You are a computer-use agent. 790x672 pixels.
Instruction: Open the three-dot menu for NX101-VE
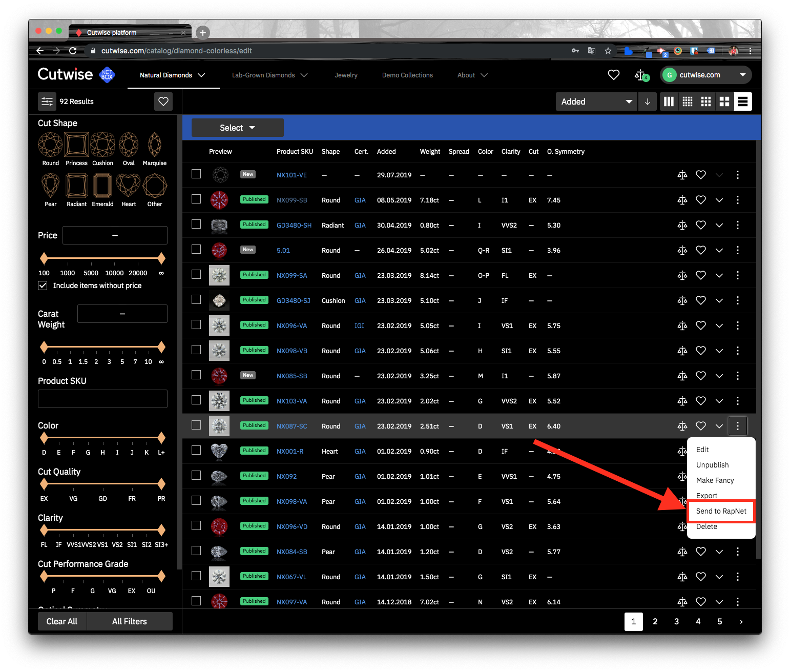click(738, 175)
